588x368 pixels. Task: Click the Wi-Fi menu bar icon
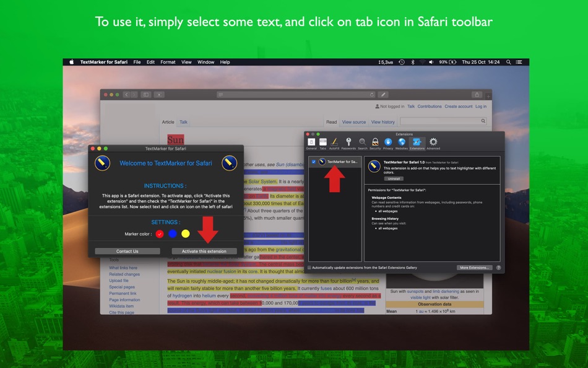[422, 62]
